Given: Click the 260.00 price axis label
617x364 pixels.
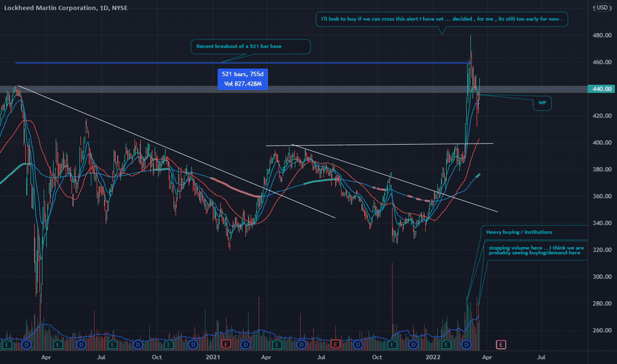Looking at the screenshot, I should click(602, 330).
